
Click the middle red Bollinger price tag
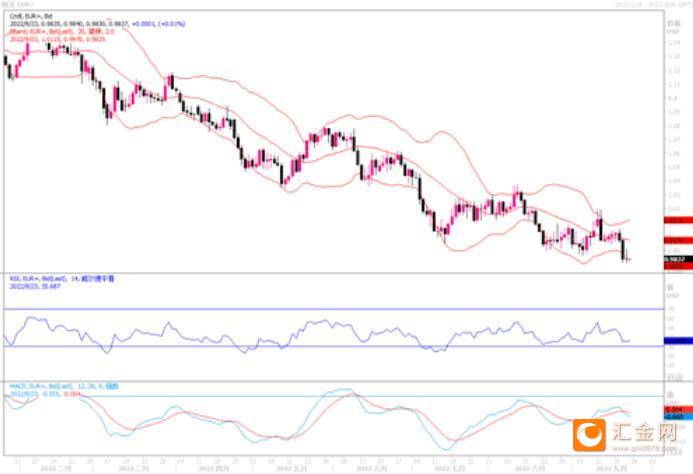pyautogui.click(x=678, y=241)
